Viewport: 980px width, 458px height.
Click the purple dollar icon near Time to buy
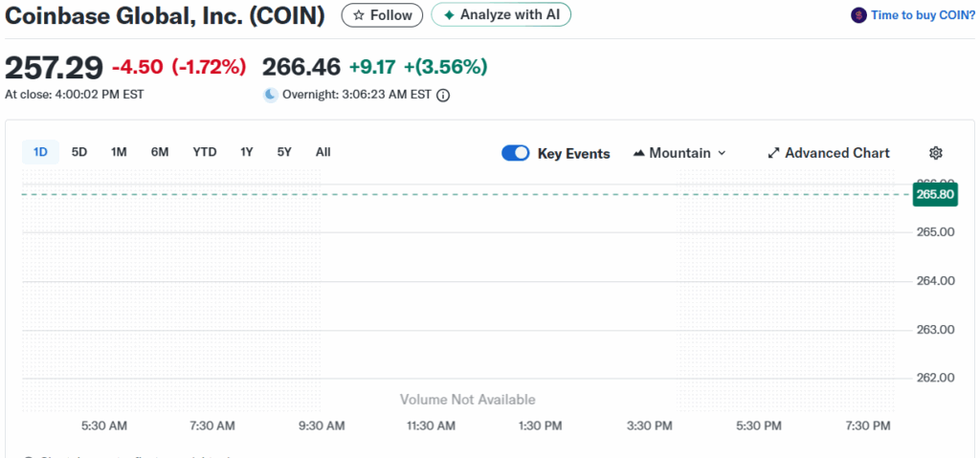click(857, 15)
